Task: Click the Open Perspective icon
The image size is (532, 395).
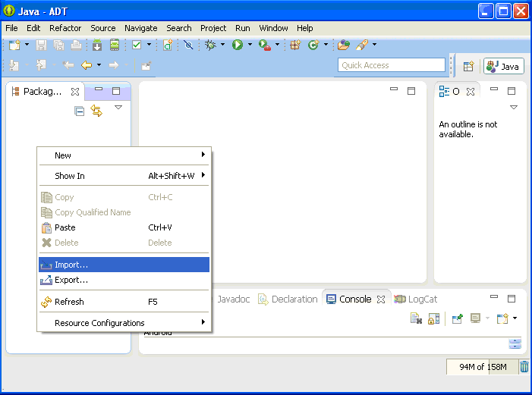Action: click(468, 66)
